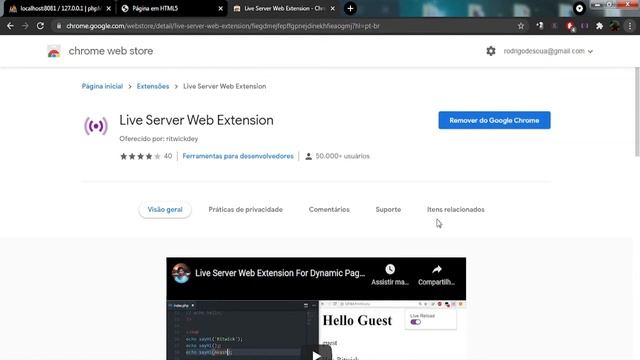The height and width of the screenshot is (360, 640).
Task: Close the localhost:8081 phpMyAdmin tab
Action: tap(109, 9)
